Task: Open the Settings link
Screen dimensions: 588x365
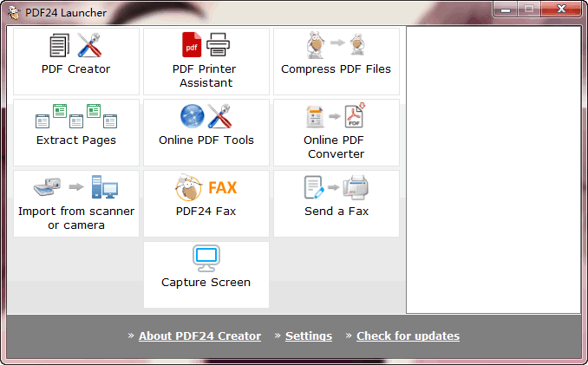Action: pos(309,336)
